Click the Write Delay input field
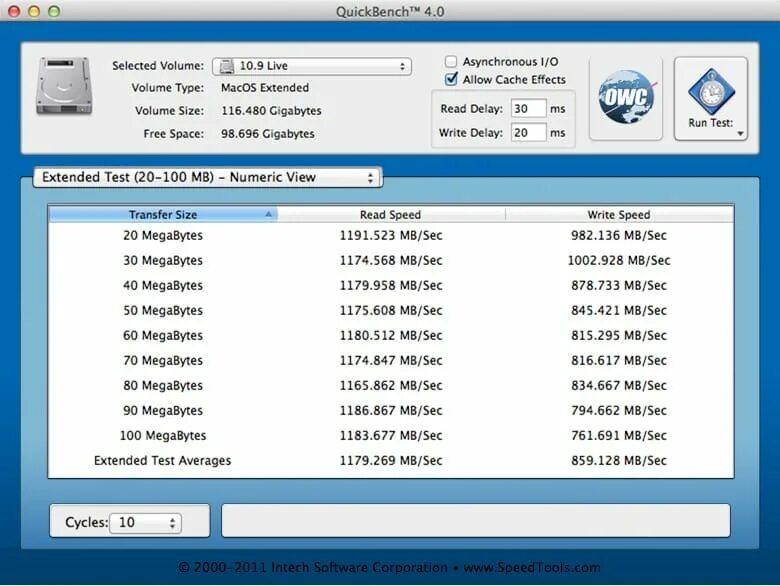The image size is (780, 586). tap(528, 133)
